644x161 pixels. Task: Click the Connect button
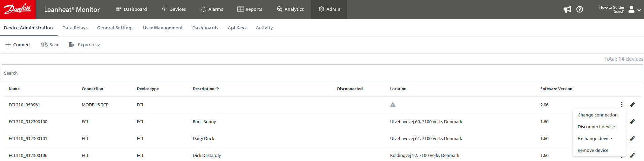[x=18, y=45]
